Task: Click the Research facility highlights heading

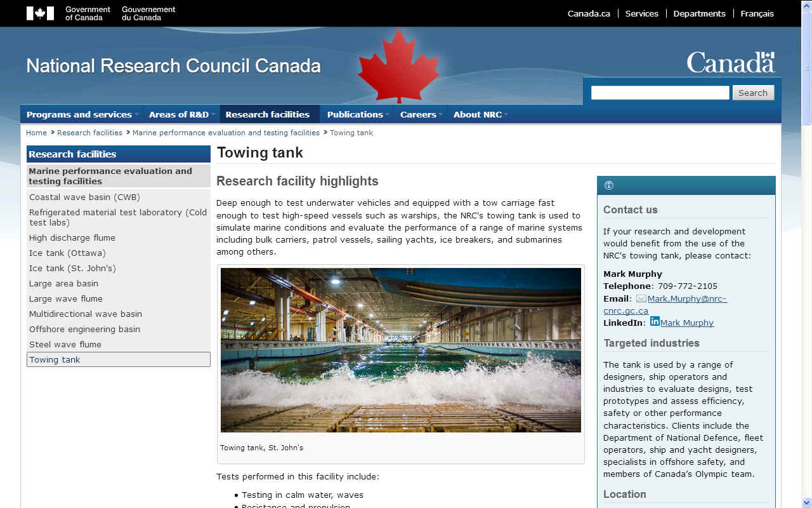Action: point(297,182)
